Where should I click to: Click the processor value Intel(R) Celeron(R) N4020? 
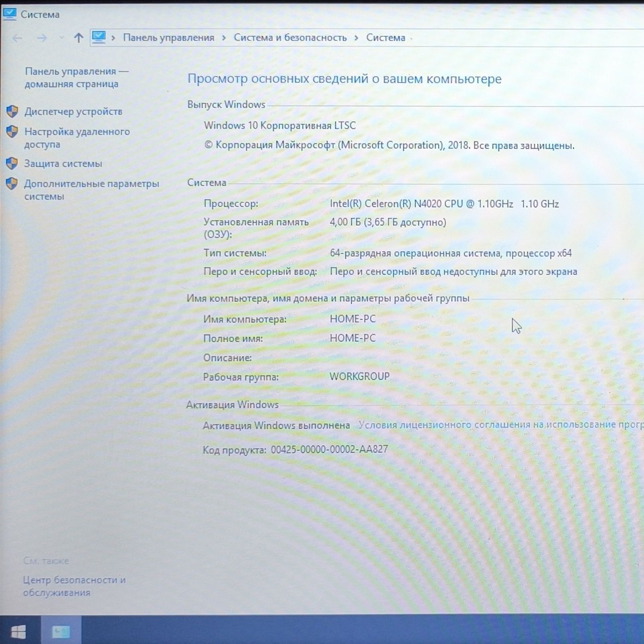444,204
